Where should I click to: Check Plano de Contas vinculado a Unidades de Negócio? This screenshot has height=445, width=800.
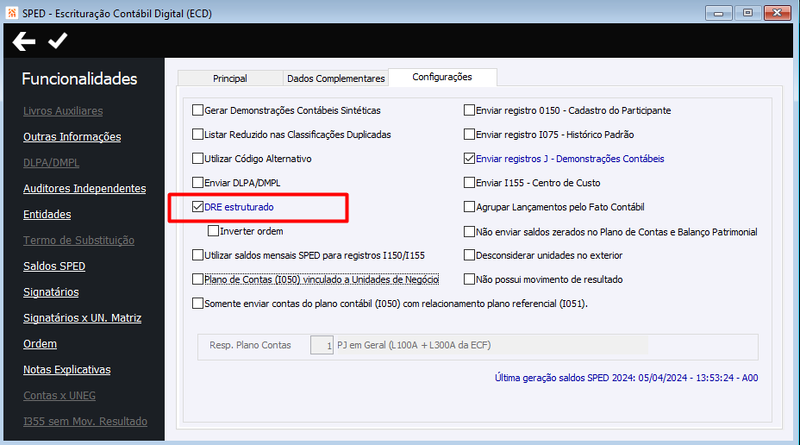(x=198, y=279)
